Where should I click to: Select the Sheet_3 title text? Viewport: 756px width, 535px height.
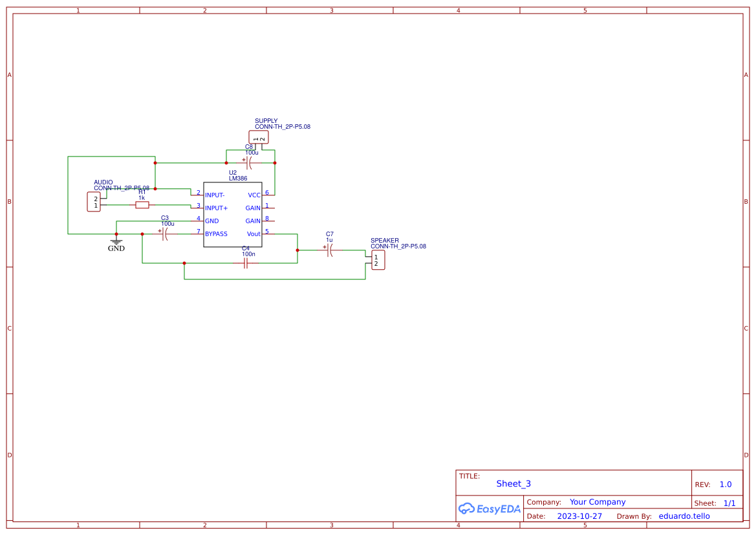click(513, 484)
